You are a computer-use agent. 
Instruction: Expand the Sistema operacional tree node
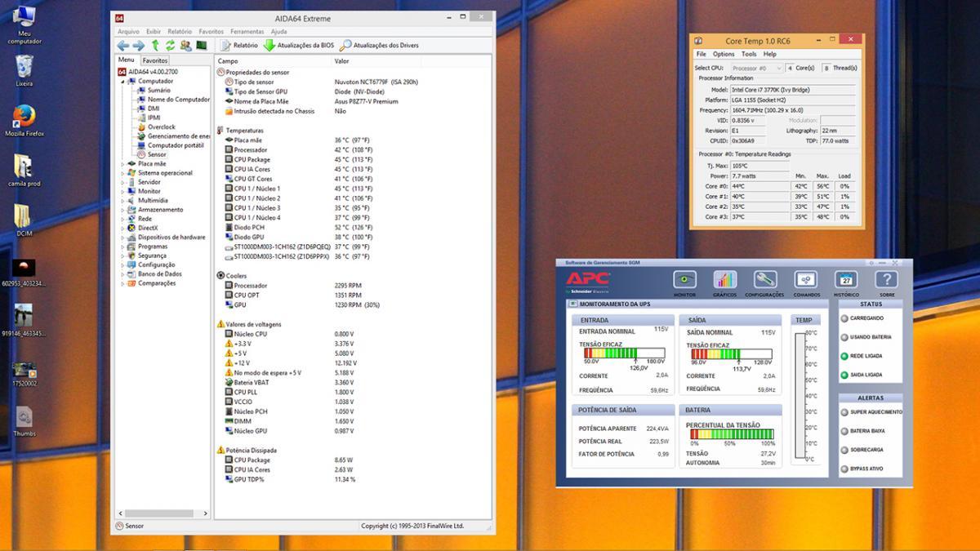123,173
